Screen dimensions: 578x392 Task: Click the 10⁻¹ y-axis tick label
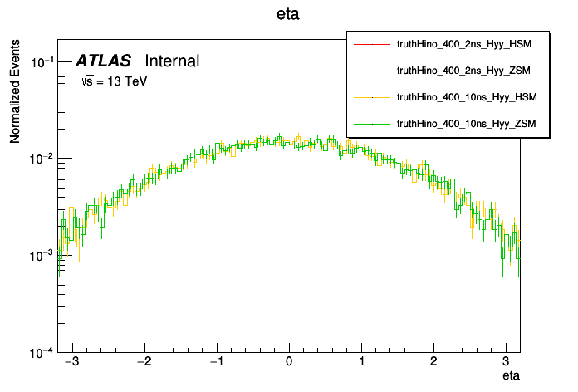(41, 61)
